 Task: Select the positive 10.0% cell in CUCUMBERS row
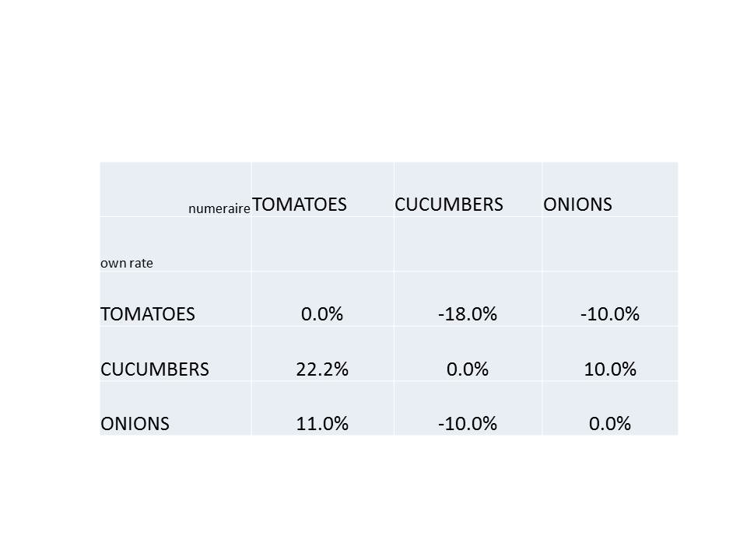click(x=610, y=369)
